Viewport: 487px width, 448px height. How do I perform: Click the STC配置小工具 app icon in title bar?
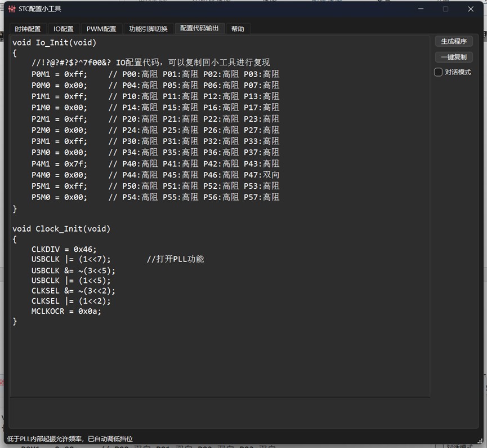coord(12,9)
